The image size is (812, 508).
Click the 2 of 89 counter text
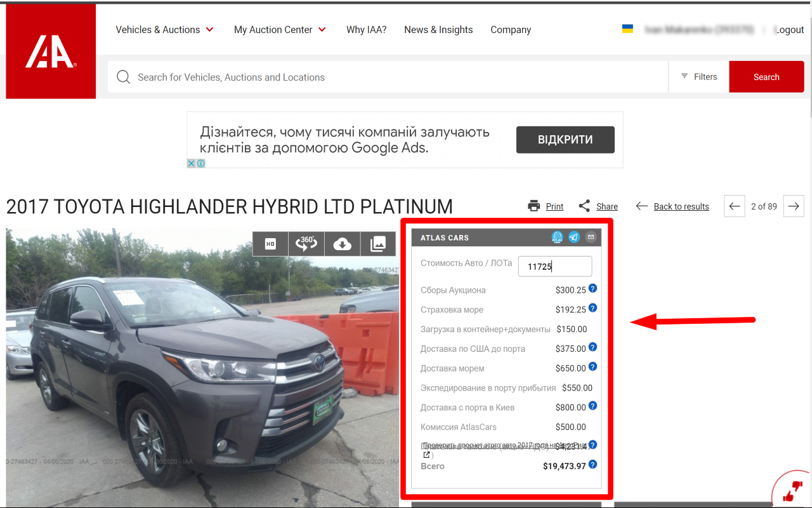tap(764, 206)
